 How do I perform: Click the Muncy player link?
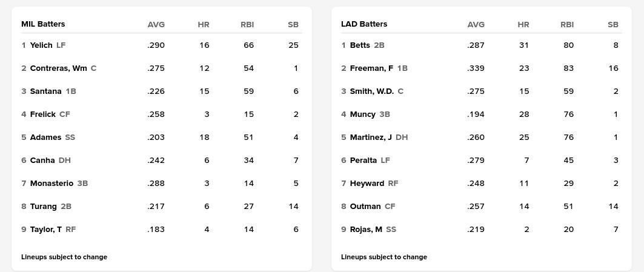coord(363,114)
